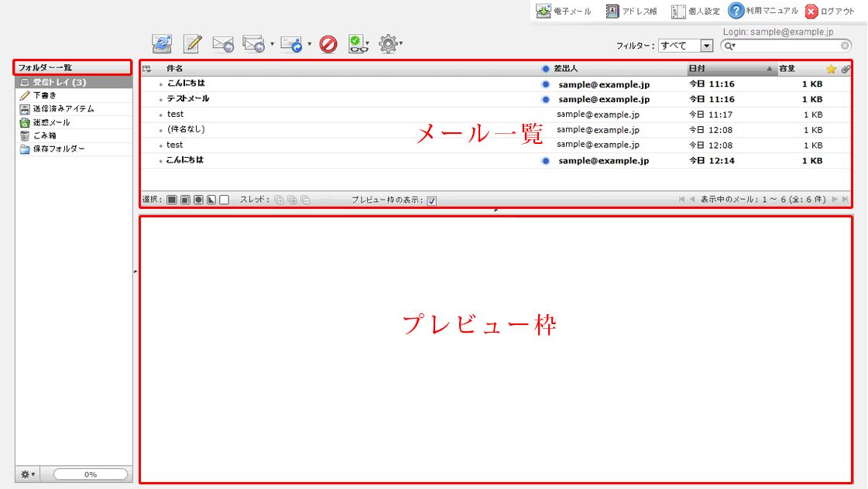Click the select-none messages icon
The image size is (868, 489).
point(224,200)
